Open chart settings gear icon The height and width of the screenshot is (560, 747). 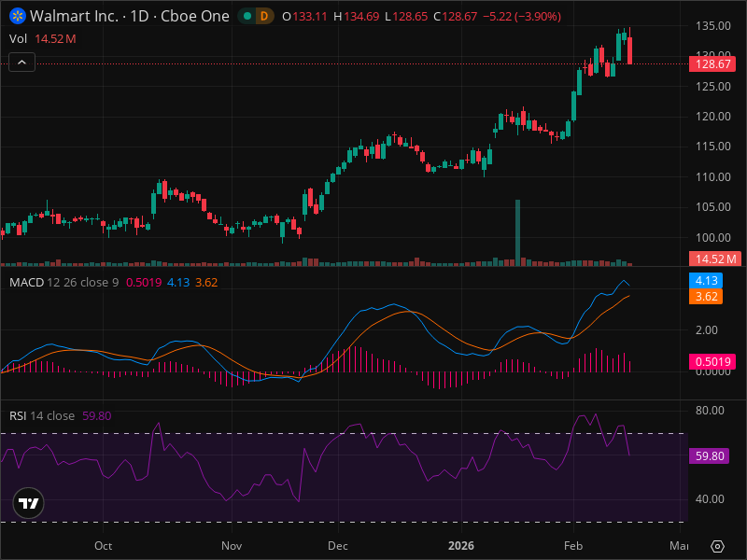(717, 546)
